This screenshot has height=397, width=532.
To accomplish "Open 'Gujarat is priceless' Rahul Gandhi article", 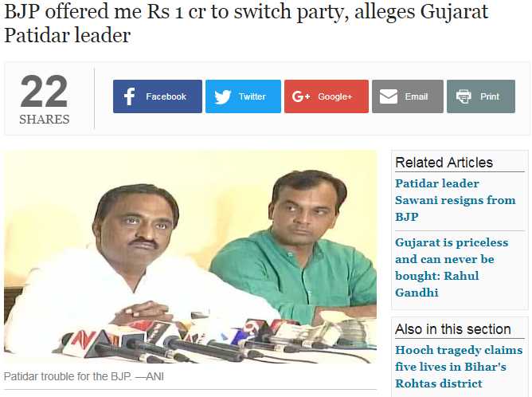I will tap(452, 267).
